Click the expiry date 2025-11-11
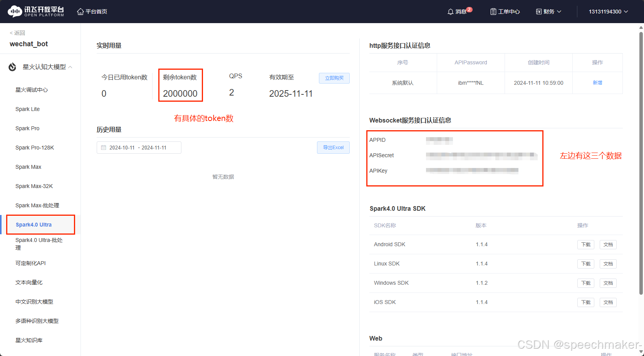Screen dimensions: 644x356 tap(291, 94)
